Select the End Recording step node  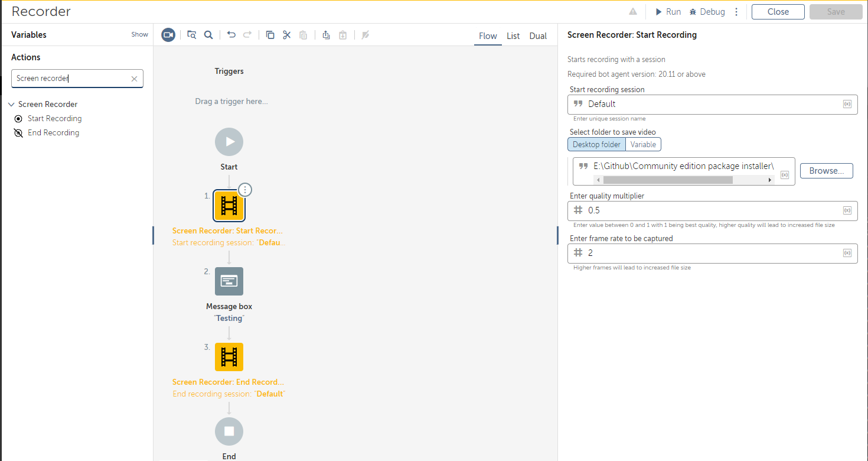tap(229, 357)
